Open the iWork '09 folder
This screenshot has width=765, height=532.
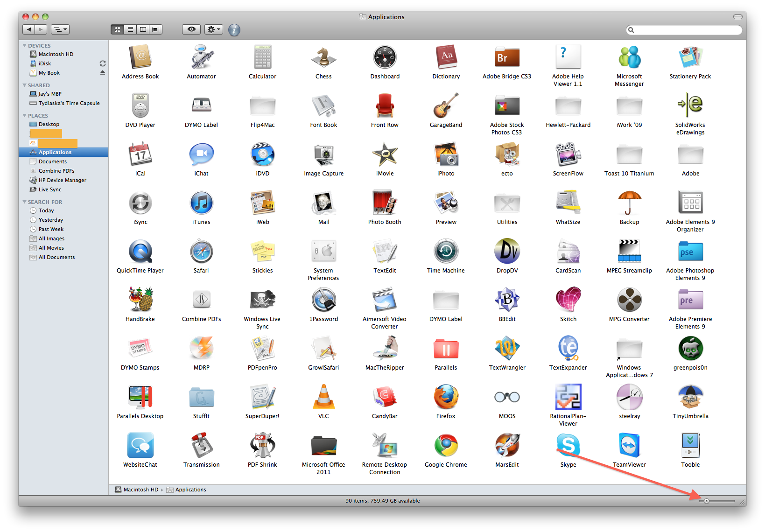[x=629, y=105]
